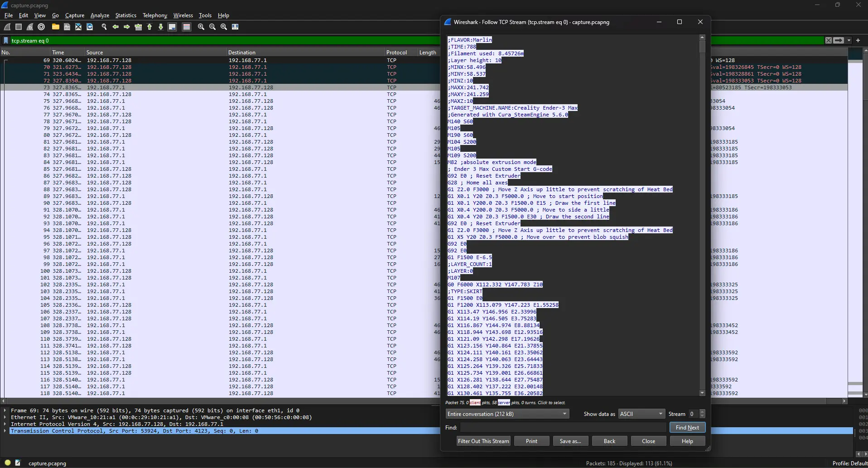Increase the Stream number stepper
Viewport: 868px width, 468px height.
click(x=702, y=411)
